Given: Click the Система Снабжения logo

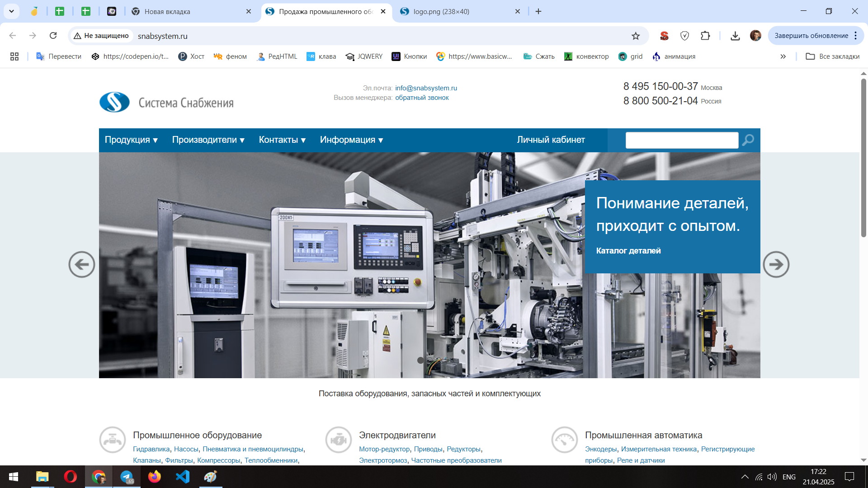Looking at the screenshot, I should click(x=166, y=102).
